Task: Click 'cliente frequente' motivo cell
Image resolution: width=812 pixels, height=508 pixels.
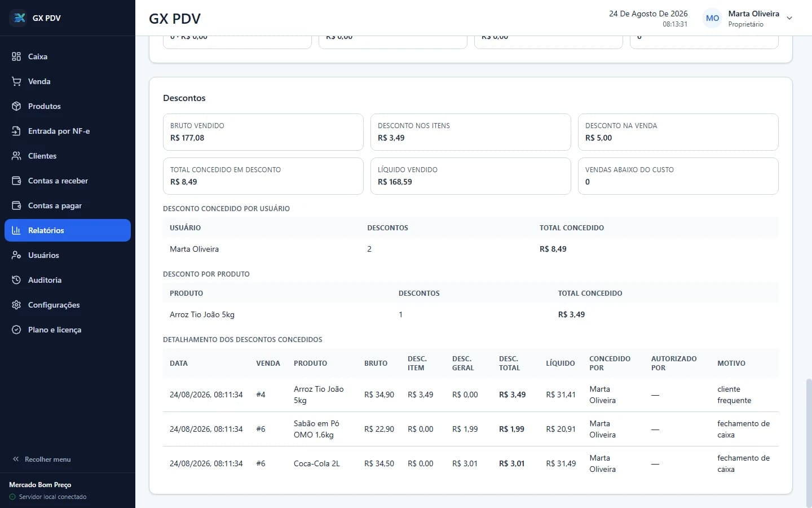Action: pos(734,395)
